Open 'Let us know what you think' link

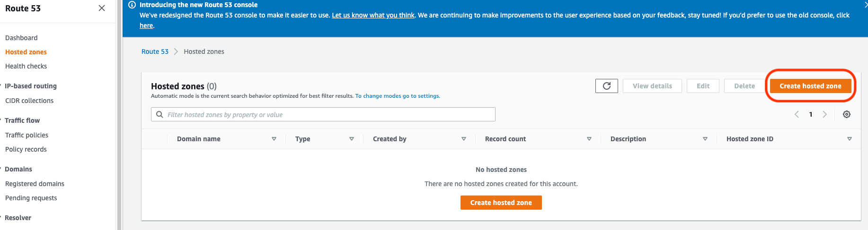(x=373, y=15)
